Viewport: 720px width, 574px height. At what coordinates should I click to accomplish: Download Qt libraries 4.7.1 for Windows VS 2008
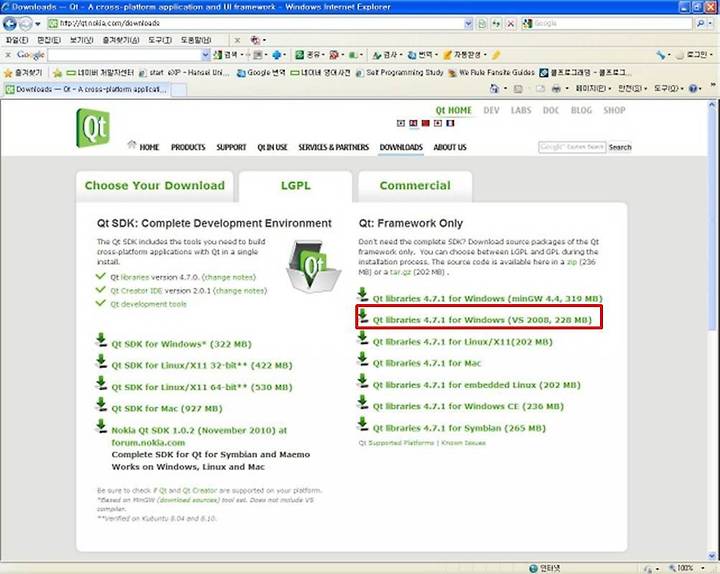click(482, 320)
